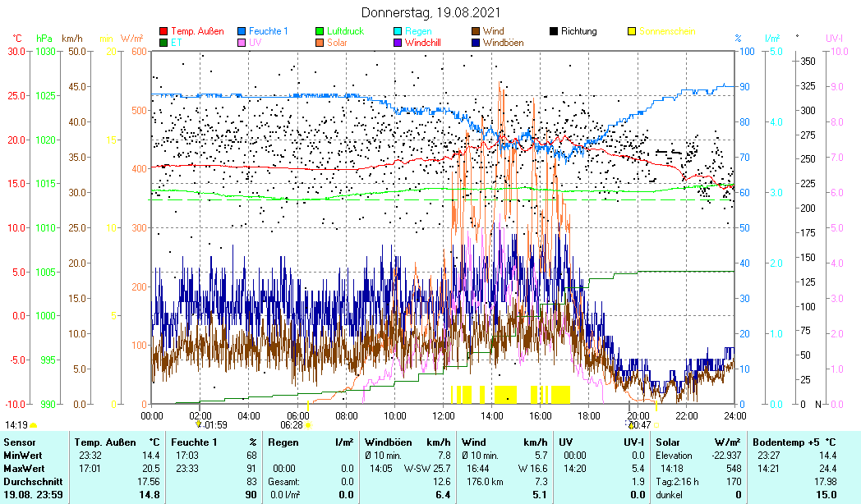
Task: Click the Solar column header in table
Action: click(x=668, y=442)
